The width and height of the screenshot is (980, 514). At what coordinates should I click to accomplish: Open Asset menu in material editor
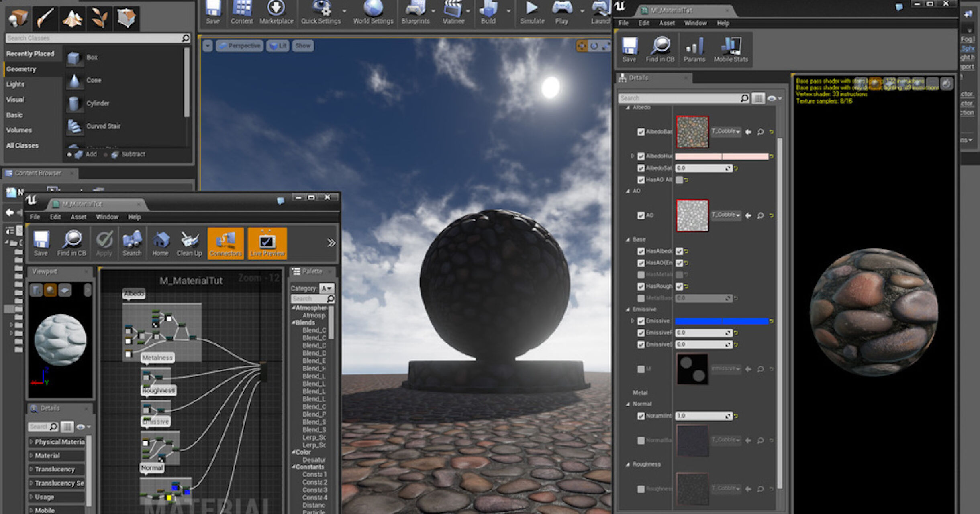click(78, 217)
